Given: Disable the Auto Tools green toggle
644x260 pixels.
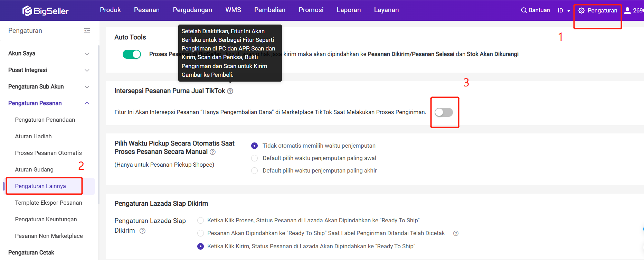Looking at the screenshot, I should coord(132,54).
